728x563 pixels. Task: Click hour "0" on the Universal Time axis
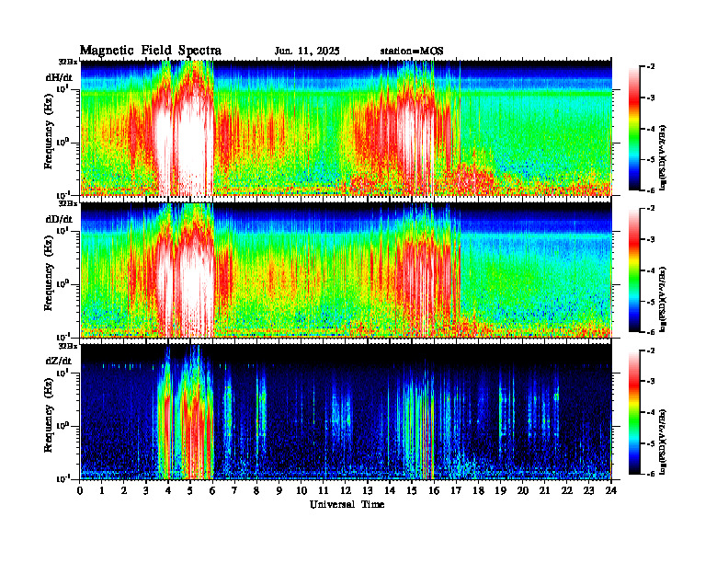[x=80, y=490]
